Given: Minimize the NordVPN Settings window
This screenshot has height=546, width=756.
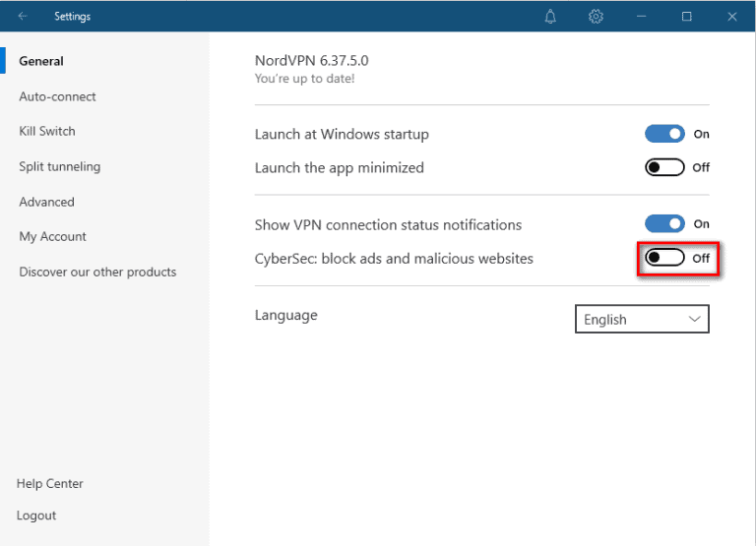Looking at the screenshot, I should 641,16.
